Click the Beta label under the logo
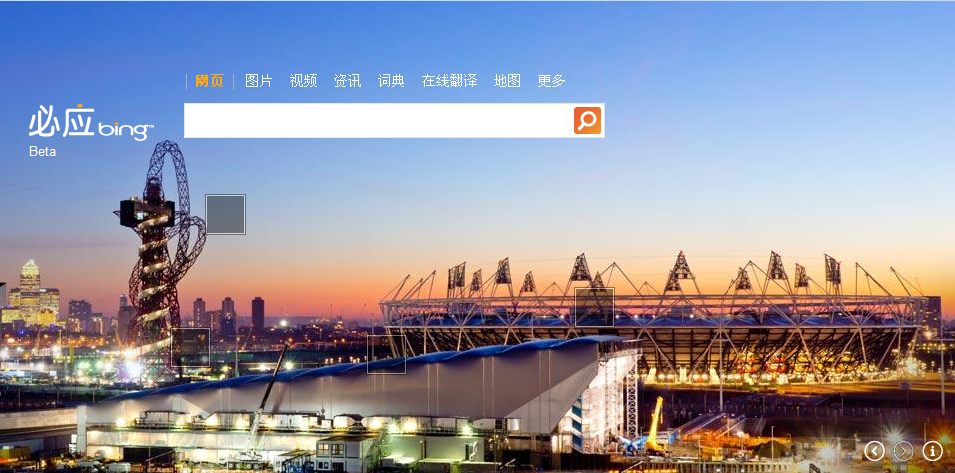Image resolution: width=955 pixels, height=473 pixels. 43,152
